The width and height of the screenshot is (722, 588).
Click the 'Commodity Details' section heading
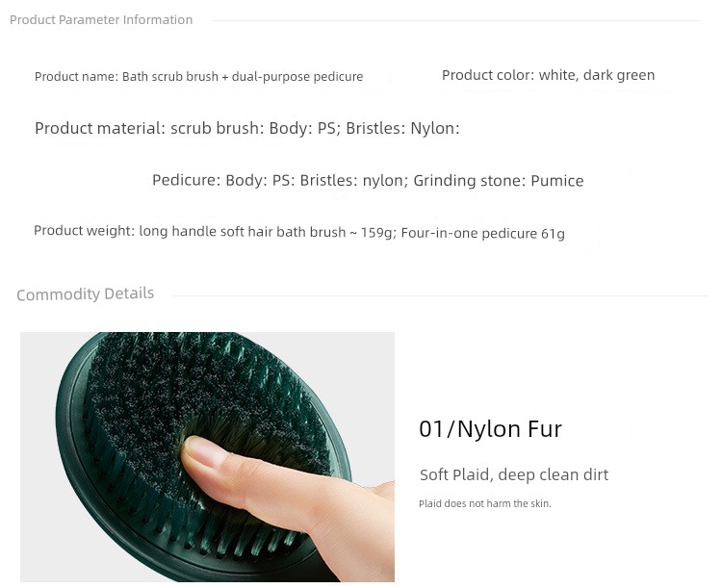[x=85, y=294]
